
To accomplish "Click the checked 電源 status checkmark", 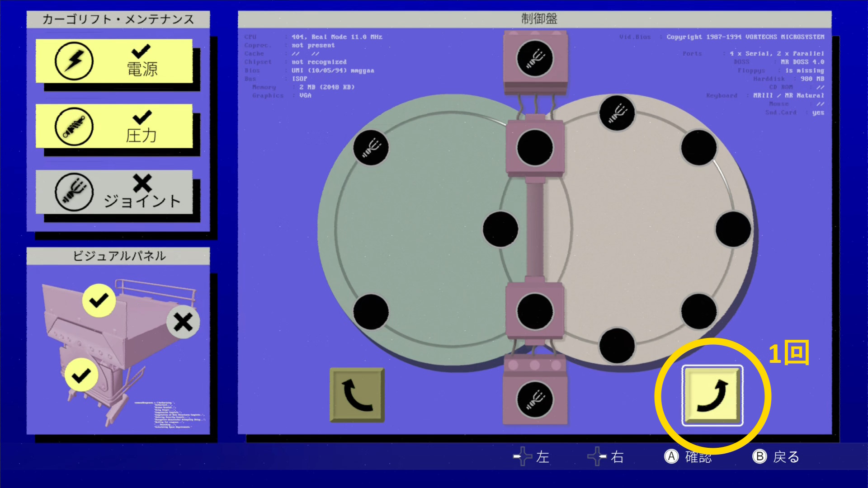I will (141, 51).
